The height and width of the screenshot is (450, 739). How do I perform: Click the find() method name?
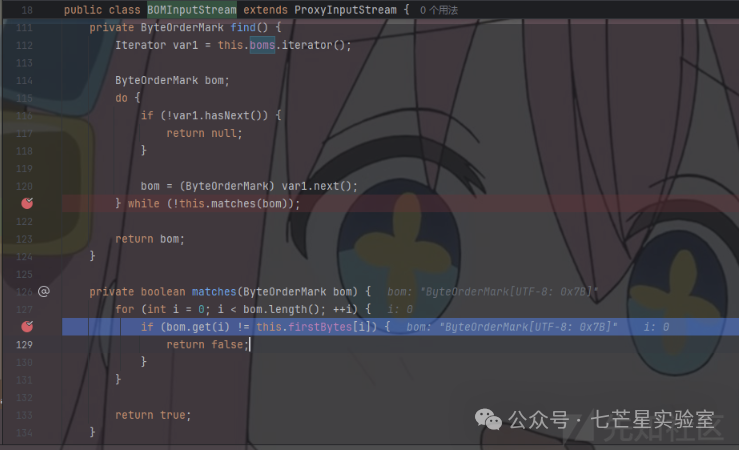tap(243, 27)
